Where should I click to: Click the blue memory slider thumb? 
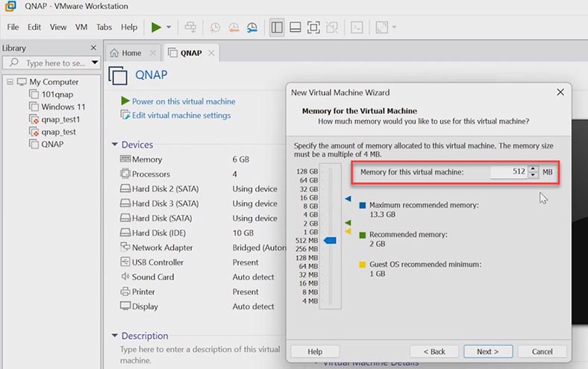(x=330, y=240)
